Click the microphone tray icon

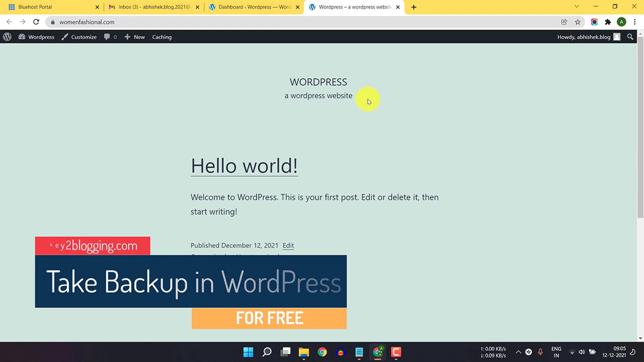540,352
